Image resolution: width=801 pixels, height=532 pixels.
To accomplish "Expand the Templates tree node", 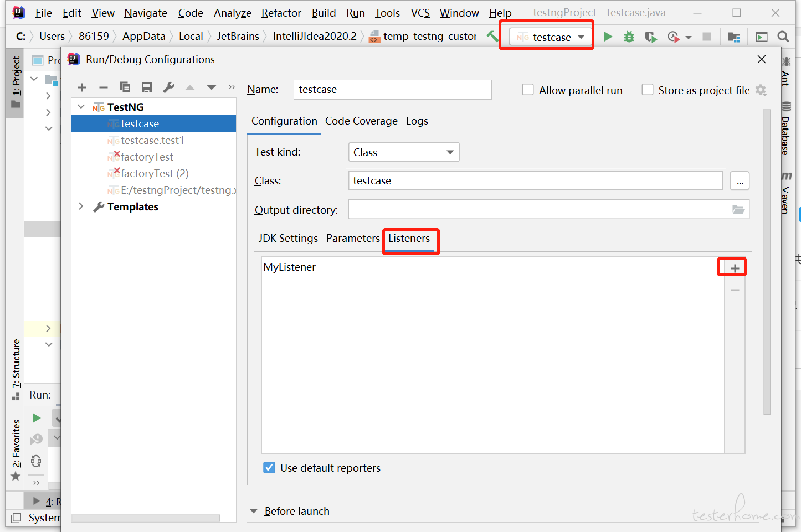I will 81,206.
